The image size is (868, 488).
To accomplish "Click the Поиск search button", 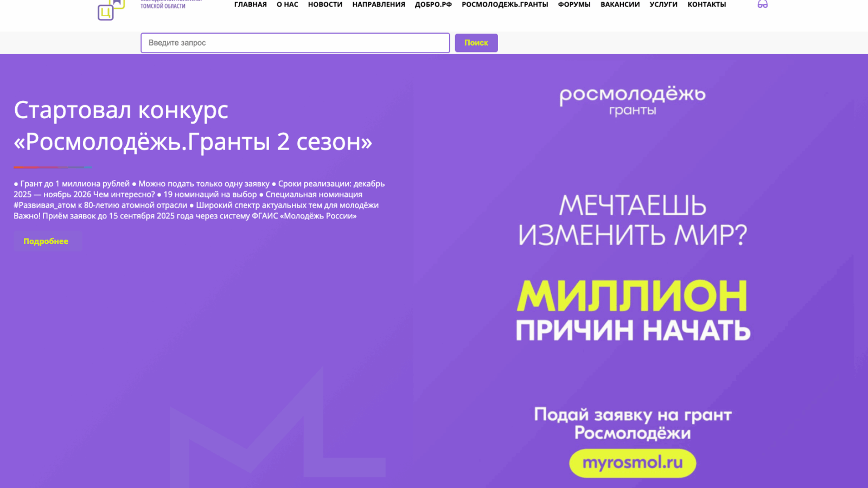I will point(476,43).
